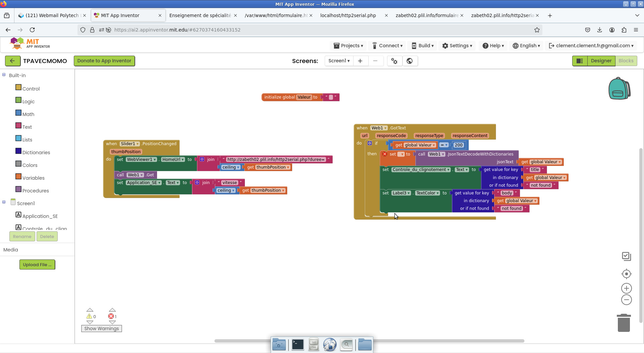
Task: Open the English language dropdown
Action: click(527, 46)
